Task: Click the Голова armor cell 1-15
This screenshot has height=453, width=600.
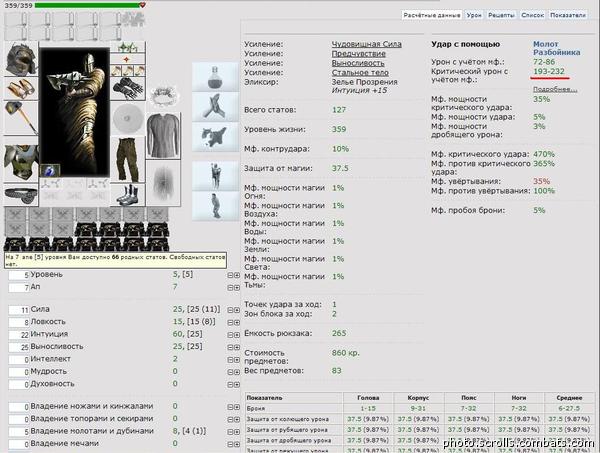Action: [368, 409]
